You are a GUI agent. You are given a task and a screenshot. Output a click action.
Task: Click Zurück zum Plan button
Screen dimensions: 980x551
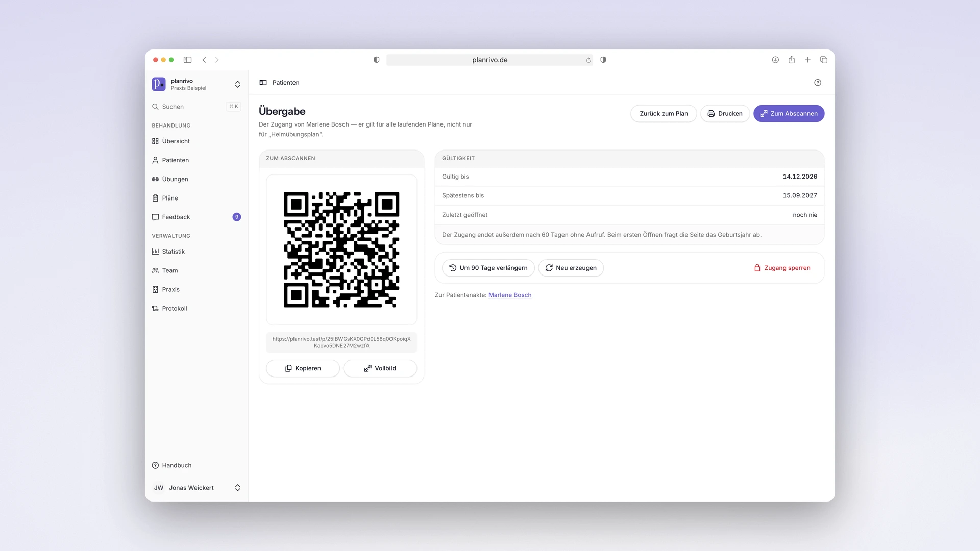[664, 114]
